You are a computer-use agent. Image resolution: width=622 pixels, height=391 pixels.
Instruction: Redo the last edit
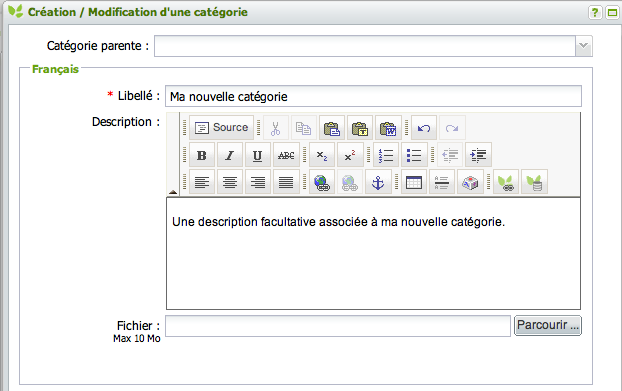(452, 128)
